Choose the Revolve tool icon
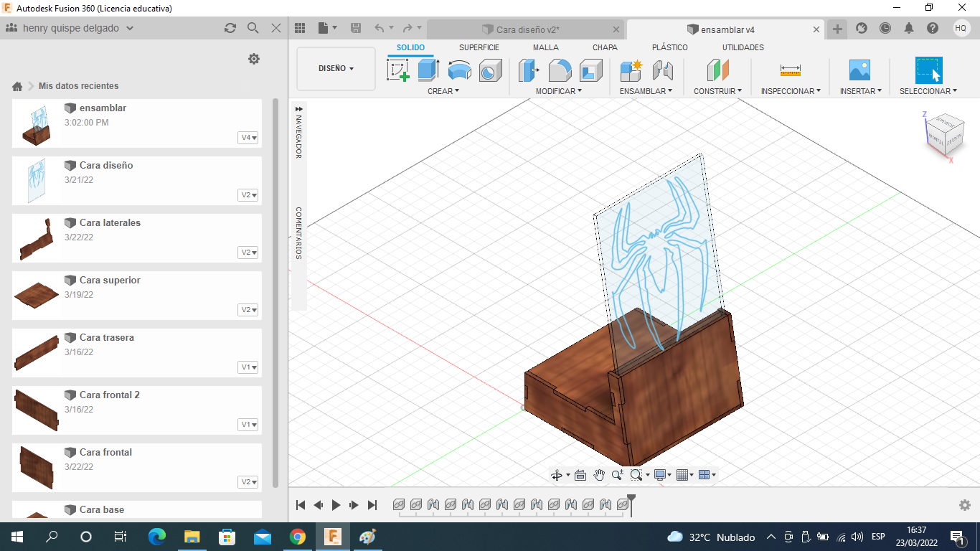Image resolution: width=980 pixels, height=551 pixels. (459, 70)
